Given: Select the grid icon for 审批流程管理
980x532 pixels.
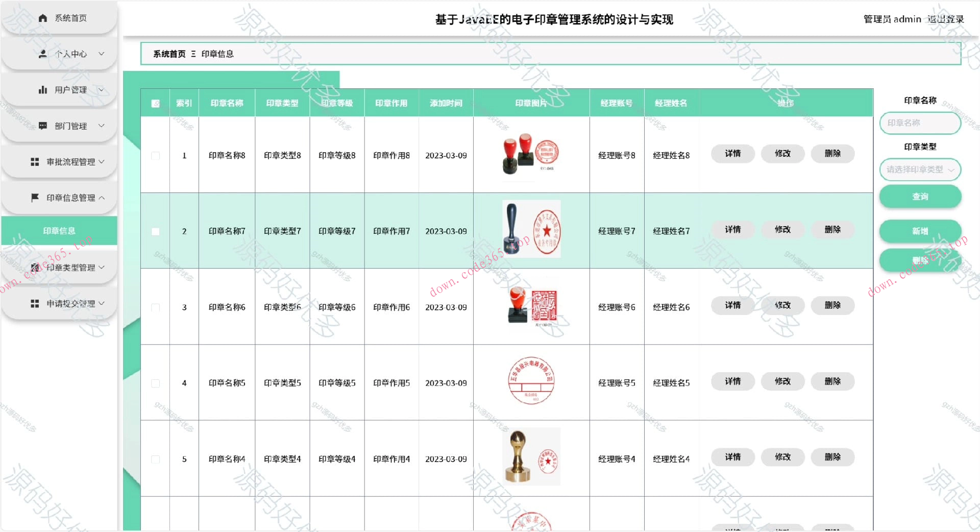Looking at the screenshot, I should pos(35,162).
